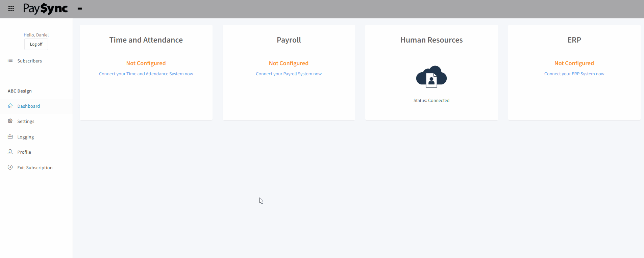Image resolution: width=644 pixels, height=258 pixels.
Task: Go to Dashboard in the sidebar
Action: (29, 106)
